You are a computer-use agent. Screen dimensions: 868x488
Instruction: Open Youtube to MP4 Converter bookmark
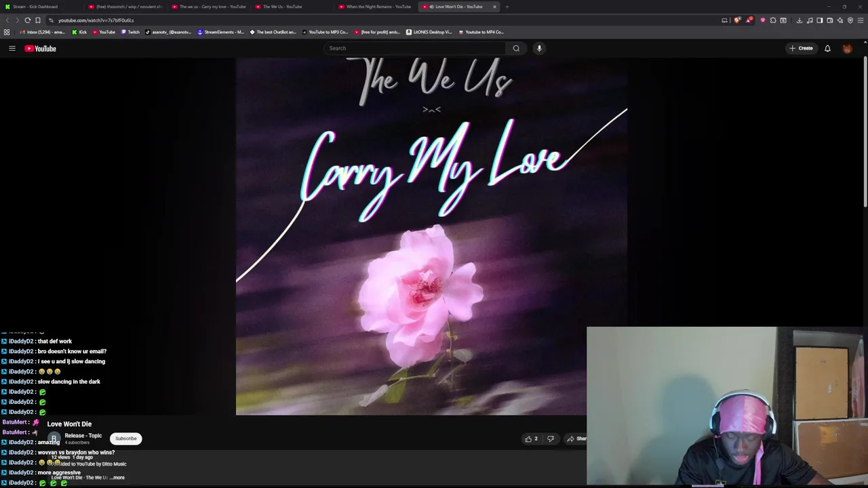coord(481,32)
